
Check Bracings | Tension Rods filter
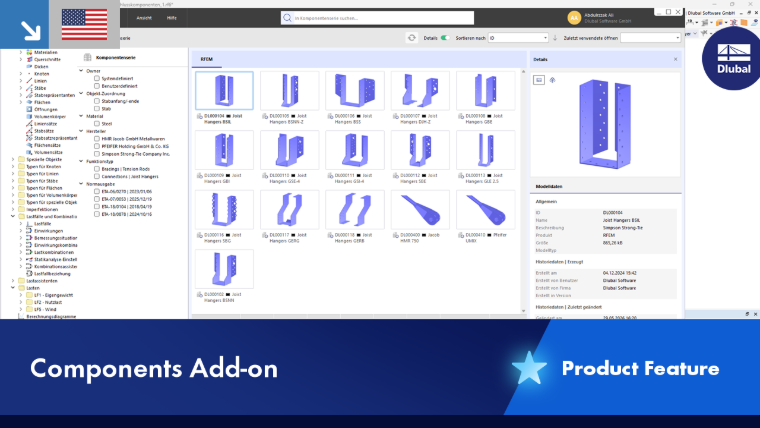(x=97, y=169)
